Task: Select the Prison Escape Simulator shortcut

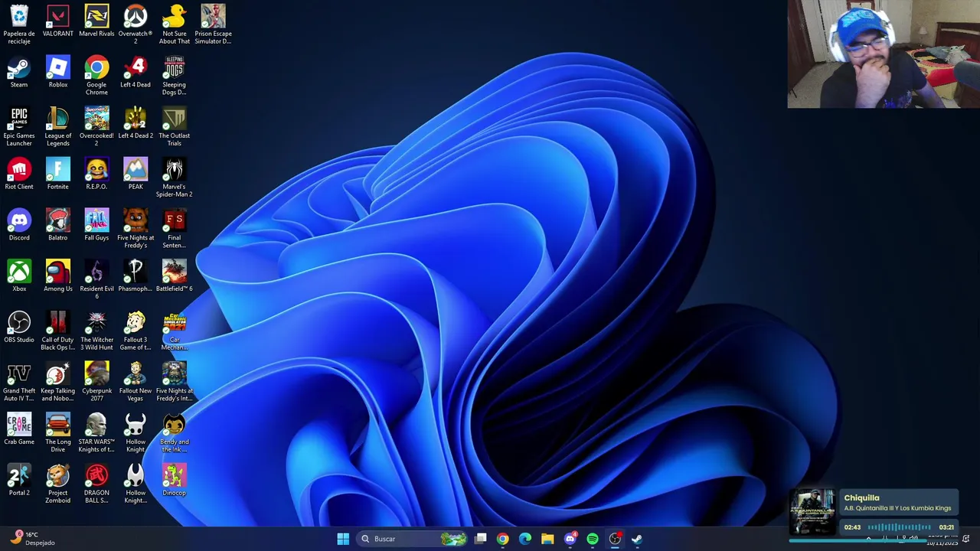Action: click(213, 24)
